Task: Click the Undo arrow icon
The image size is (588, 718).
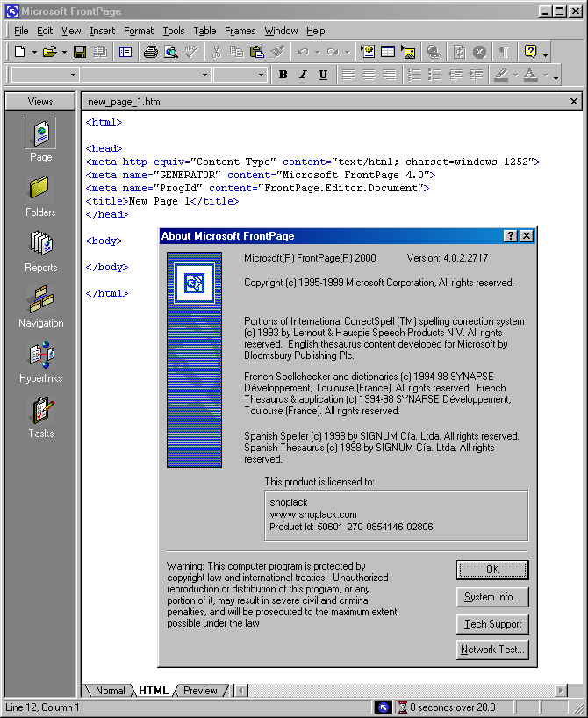Action: coord(303,52)
